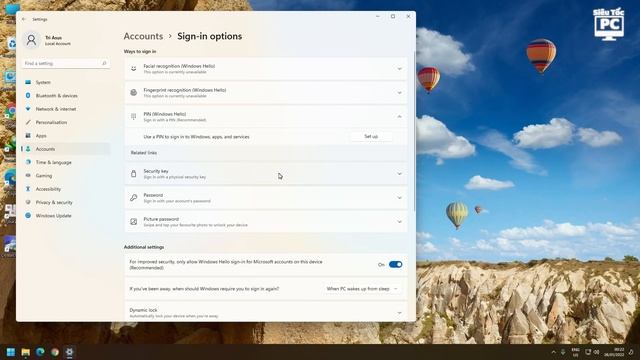This screenshot has width=640, height=360.
Task: Expand the Picture password section
Action: (400, 222)
